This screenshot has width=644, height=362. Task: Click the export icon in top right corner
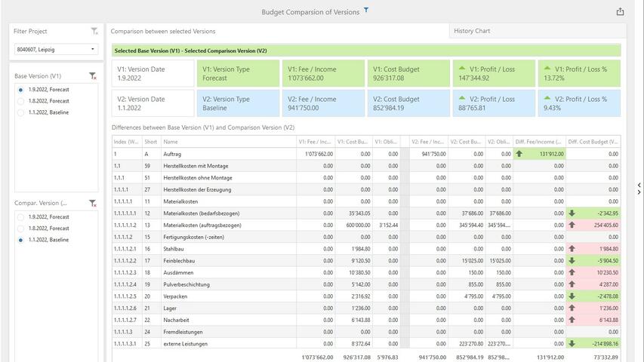pos(620,11)
